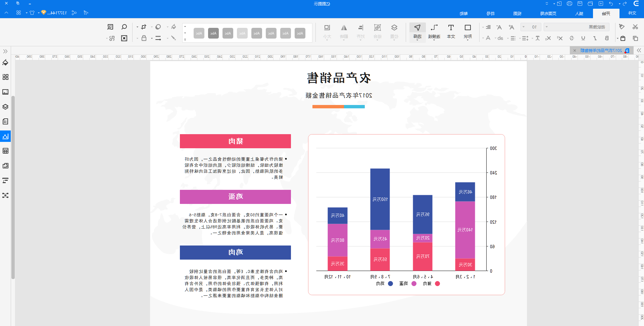Expand the style gallery more arrow
This screenshot has width=644, height=326.
coord(185,40)
